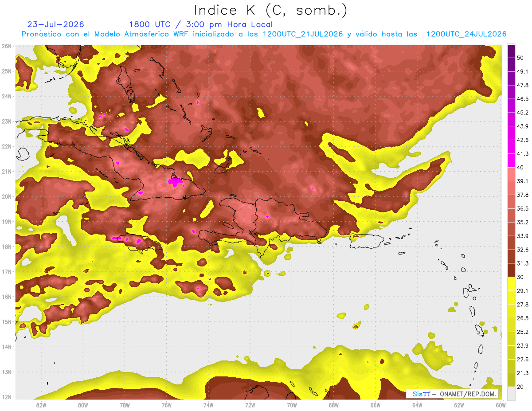Click the "72W" longitude axis label
The height and width of the screenshot is (411, 532).
[x=250, y=405]
